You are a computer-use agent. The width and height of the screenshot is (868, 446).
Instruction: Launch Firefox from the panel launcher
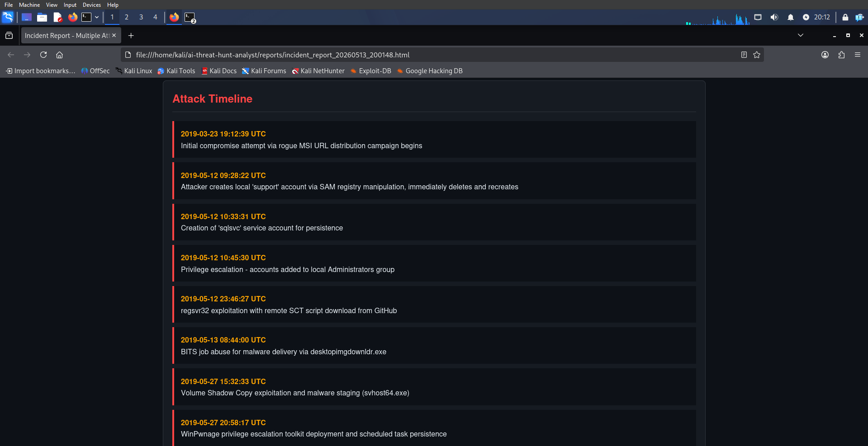tap(73, 17)
